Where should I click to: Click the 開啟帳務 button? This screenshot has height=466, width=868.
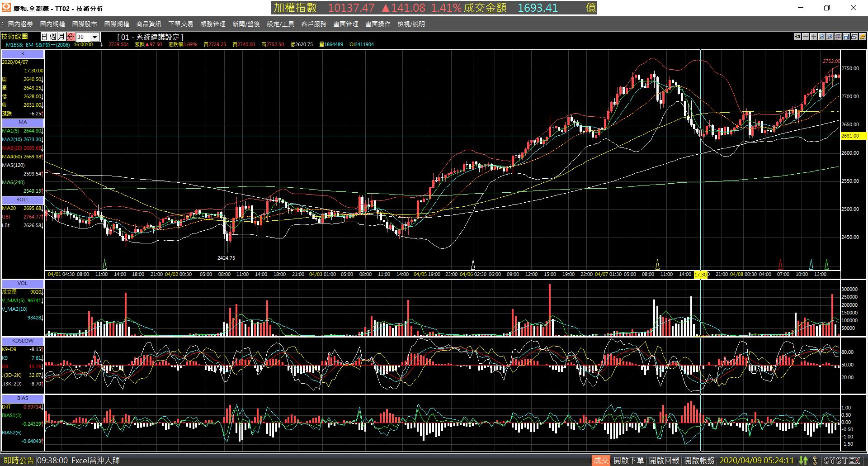pos(699,461)
